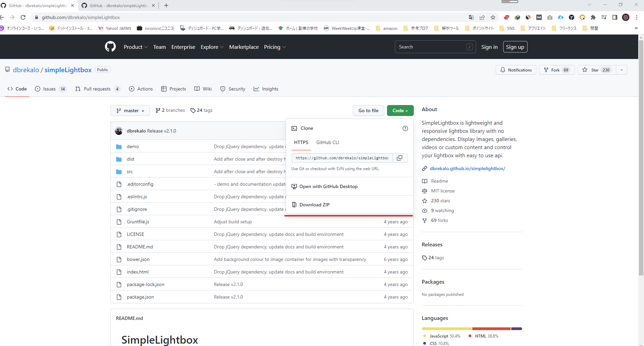Open the amazon bookmark folder
The height and width of the screenshot is (346, 644).
[387, 28]
